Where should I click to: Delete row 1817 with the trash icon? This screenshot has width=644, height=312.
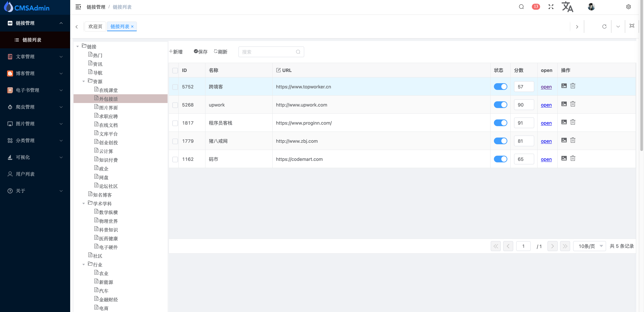coord(573,122)
